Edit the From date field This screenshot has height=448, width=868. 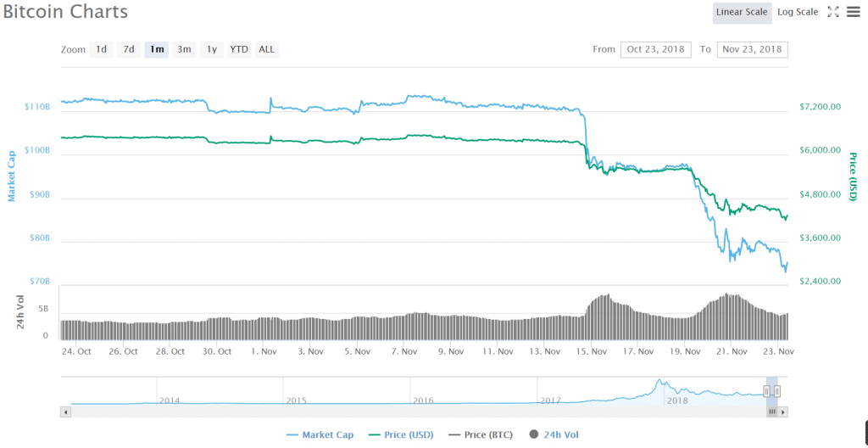pos(655,49)
